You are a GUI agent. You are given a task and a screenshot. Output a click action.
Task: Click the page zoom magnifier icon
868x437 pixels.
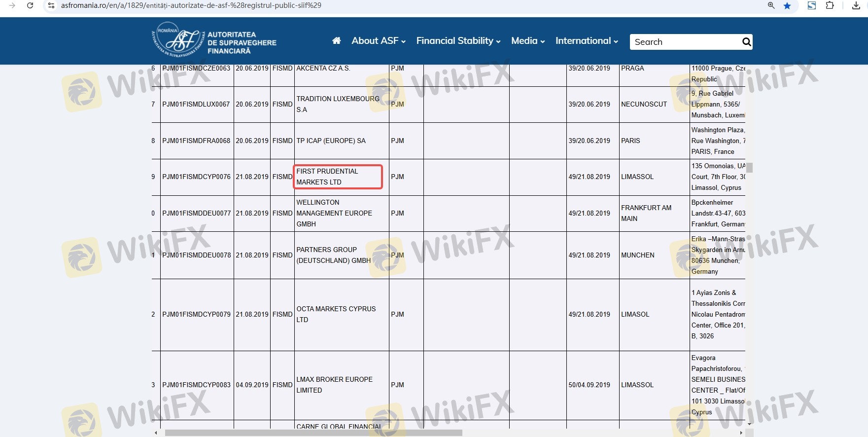click(771, 6)
